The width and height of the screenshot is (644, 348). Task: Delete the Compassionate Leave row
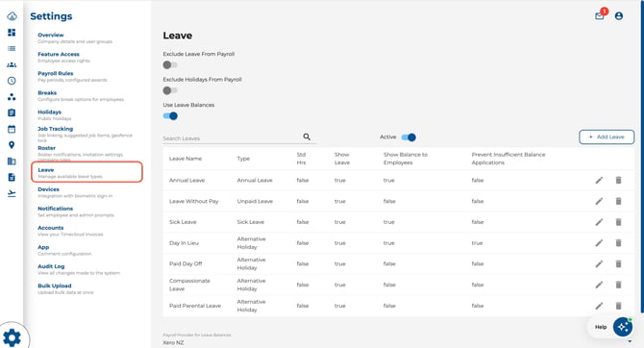coord(619,285)
